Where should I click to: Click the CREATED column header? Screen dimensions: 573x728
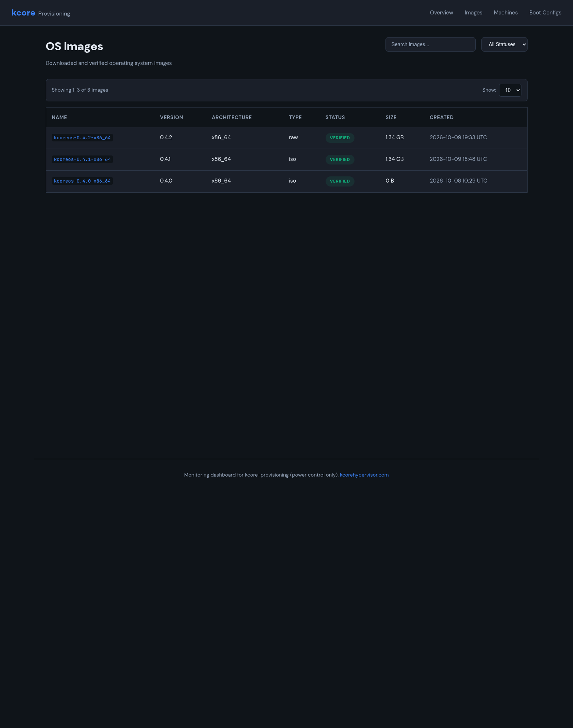tap(441, 117)
